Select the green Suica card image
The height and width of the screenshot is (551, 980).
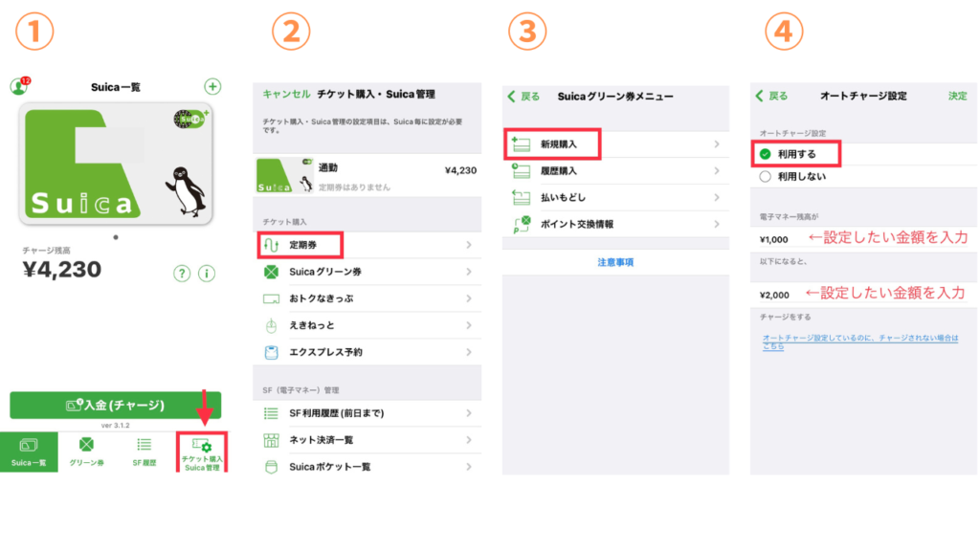(116, 165)
